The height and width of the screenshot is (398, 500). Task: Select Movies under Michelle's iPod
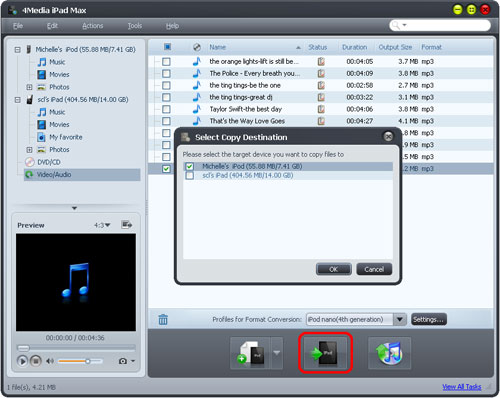coord(53,74)
